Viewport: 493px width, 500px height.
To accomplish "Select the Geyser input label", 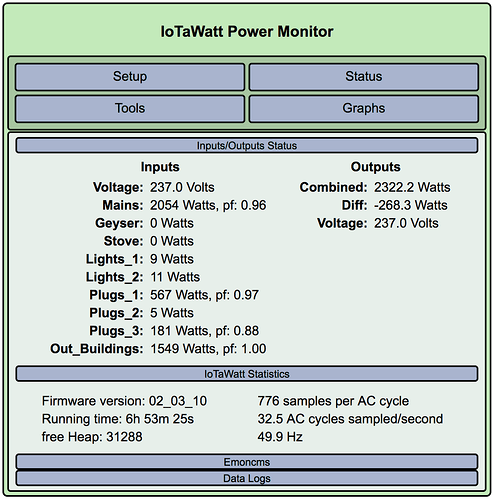I will (x=119, y=223).
